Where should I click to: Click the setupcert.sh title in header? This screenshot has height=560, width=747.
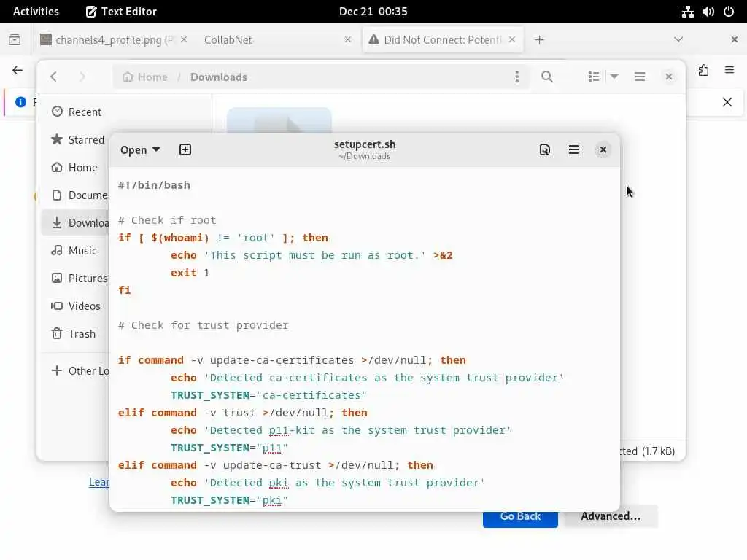365,144
